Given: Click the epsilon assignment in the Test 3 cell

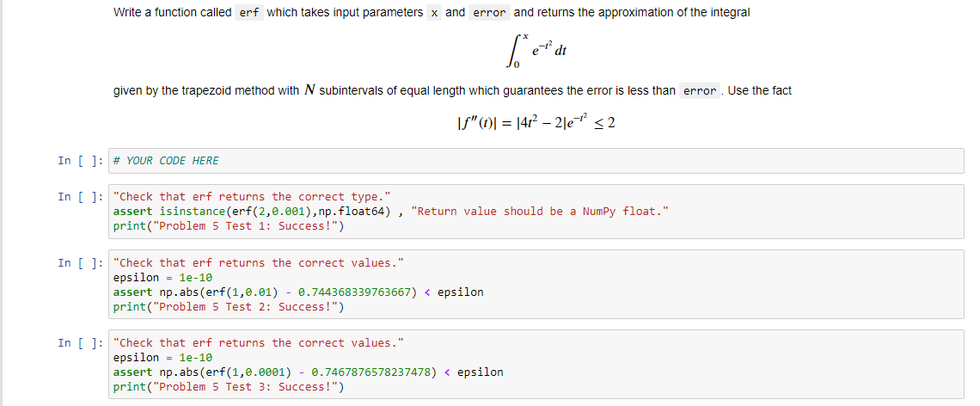Looking at the screenshot, I should pos(162,358).
